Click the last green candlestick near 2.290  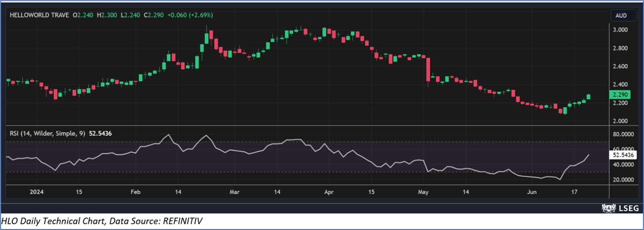coord(588,97)
